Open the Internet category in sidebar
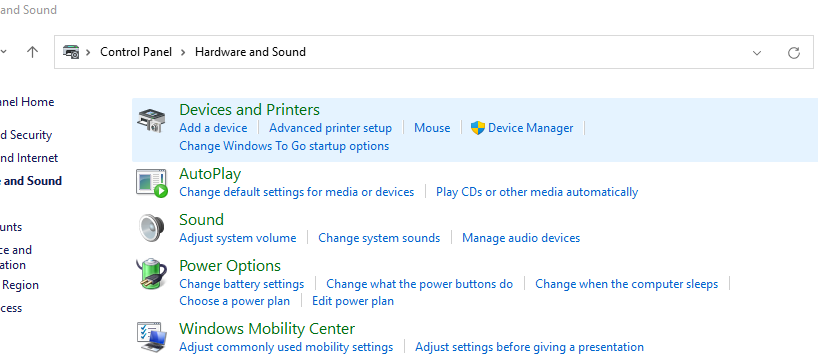Image resolution: width=818 pixels, height=363 pixels. click(x=29, y=158)
